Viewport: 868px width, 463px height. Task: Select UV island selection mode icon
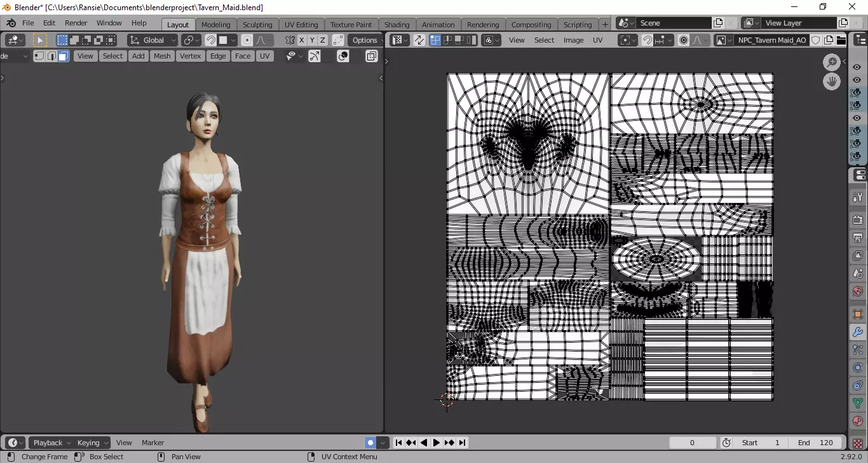pos(471,40)
